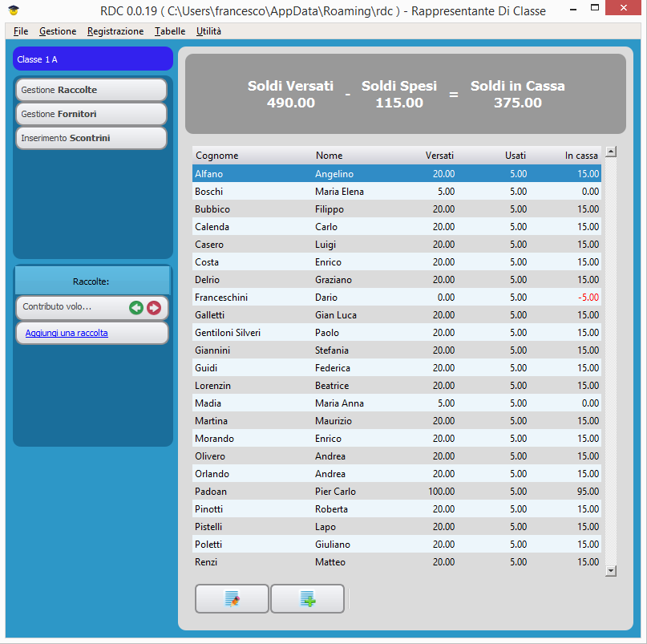Screen dimensions: 647x644
Task: Select the Casero Luigi row
Action: (397, 245)
